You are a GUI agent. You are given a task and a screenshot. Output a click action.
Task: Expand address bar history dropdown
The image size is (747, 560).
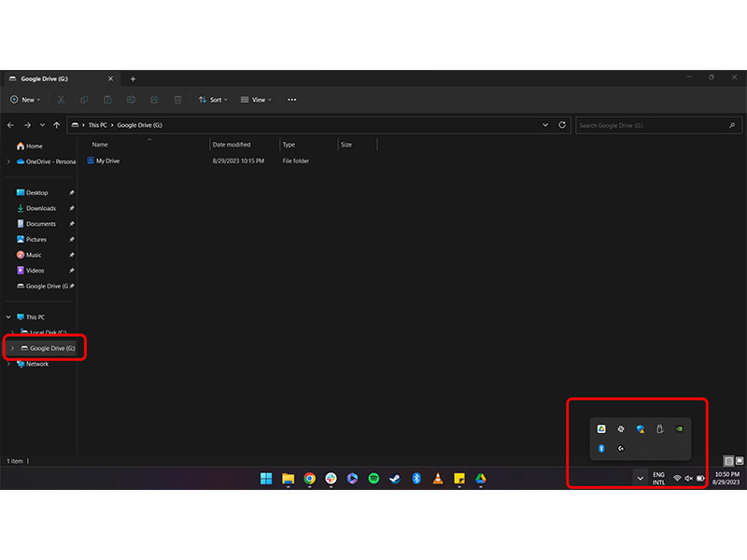tap(545, 125)
